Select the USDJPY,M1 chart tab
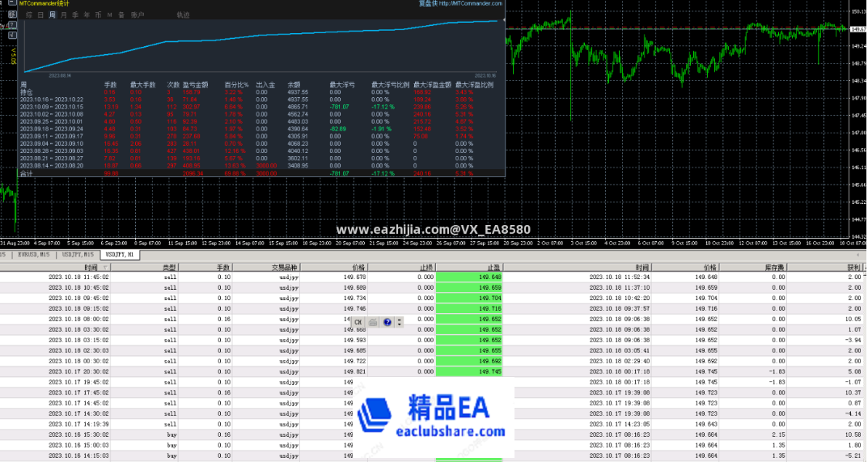Screen dimensions: 868x462 120,255
